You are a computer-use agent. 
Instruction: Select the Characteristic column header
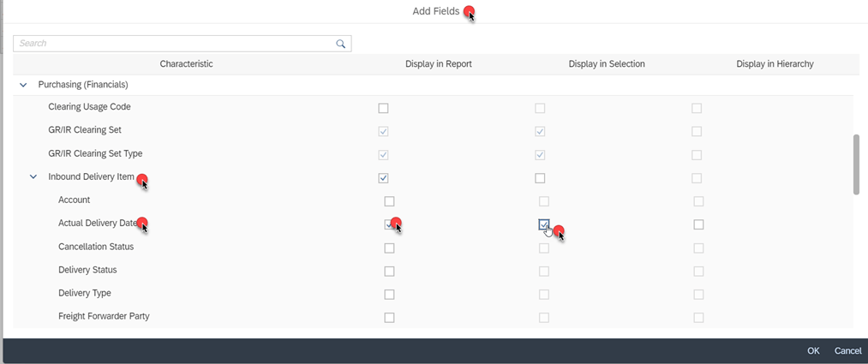[x=187, y=64]
